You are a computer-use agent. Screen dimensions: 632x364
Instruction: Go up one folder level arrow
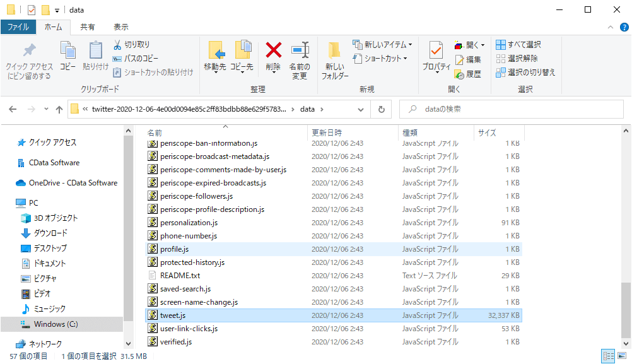click(59, 109)
